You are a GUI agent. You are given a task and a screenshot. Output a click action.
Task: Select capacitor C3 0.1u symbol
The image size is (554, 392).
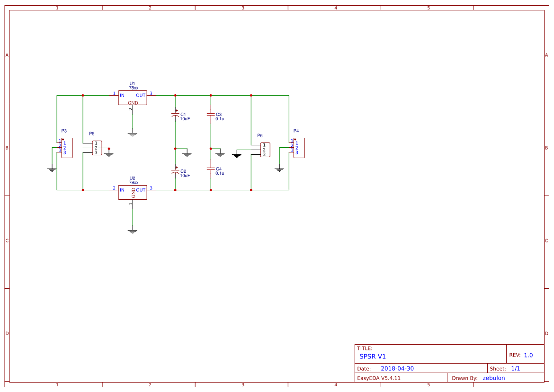tap(210, 115)
